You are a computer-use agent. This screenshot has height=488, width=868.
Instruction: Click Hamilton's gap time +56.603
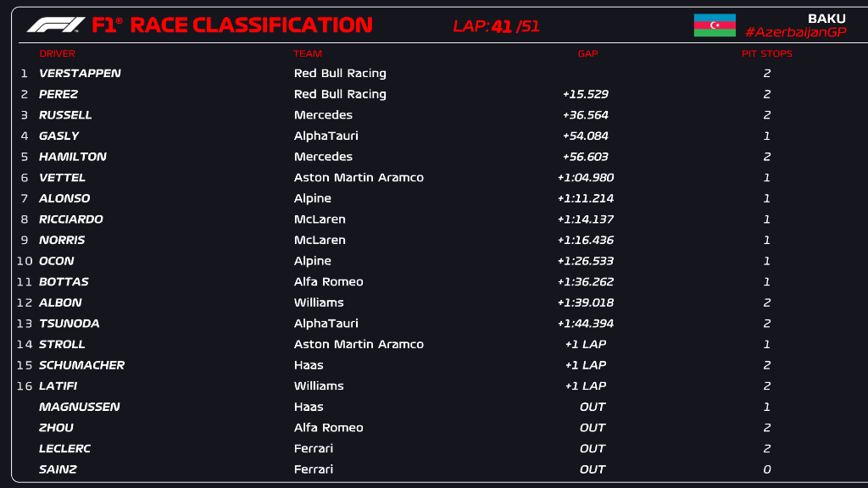click(585, 157)
